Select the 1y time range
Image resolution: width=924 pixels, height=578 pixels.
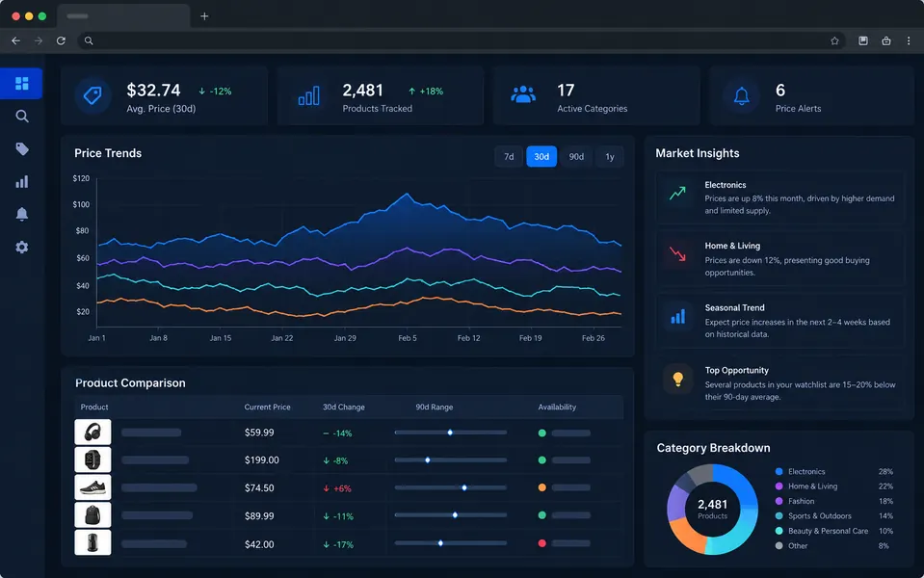click(609, 157)
